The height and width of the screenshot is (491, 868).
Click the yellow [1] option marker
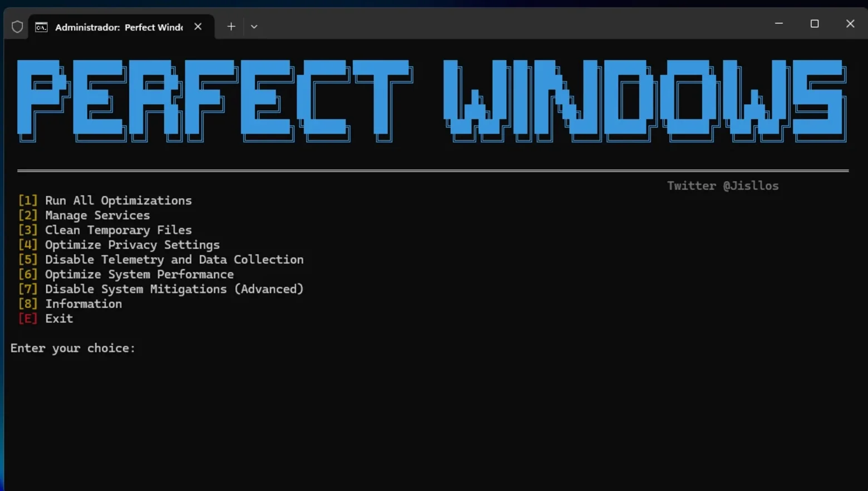28,200
